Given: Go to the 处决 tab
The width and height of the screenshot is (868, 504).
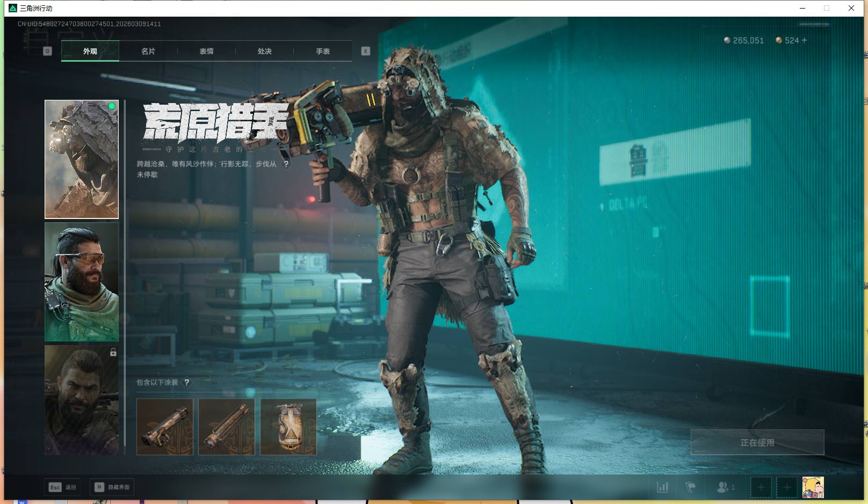Looking at the screenshot, I should pyautogui.click(x=264, y=51).
